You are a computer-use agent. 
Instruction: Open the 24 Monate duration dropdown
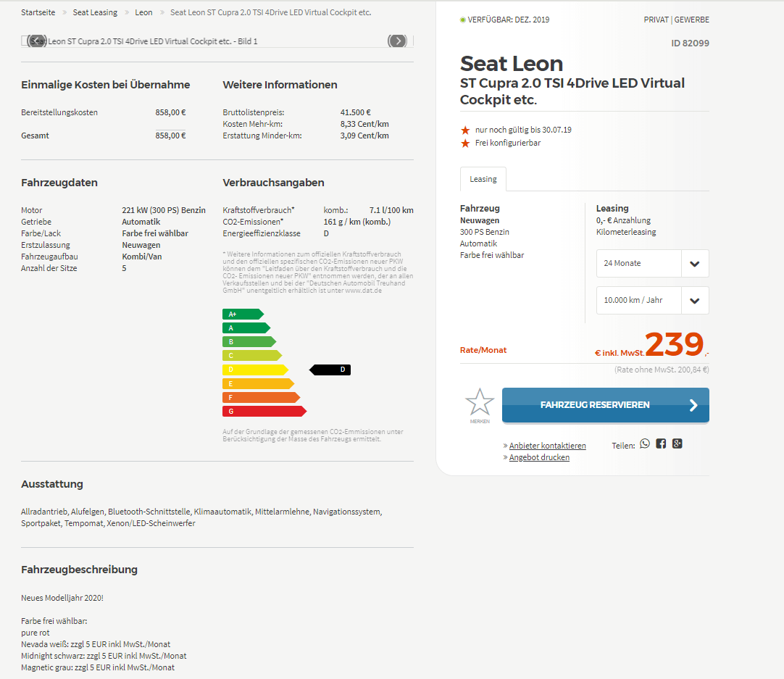pyautogui.click(x=653, y=264)
